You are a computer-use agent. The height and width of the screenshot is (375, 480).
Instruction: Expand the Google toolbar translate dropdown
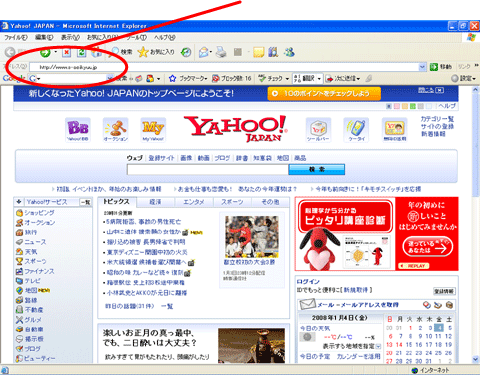(x=319, y=79)
